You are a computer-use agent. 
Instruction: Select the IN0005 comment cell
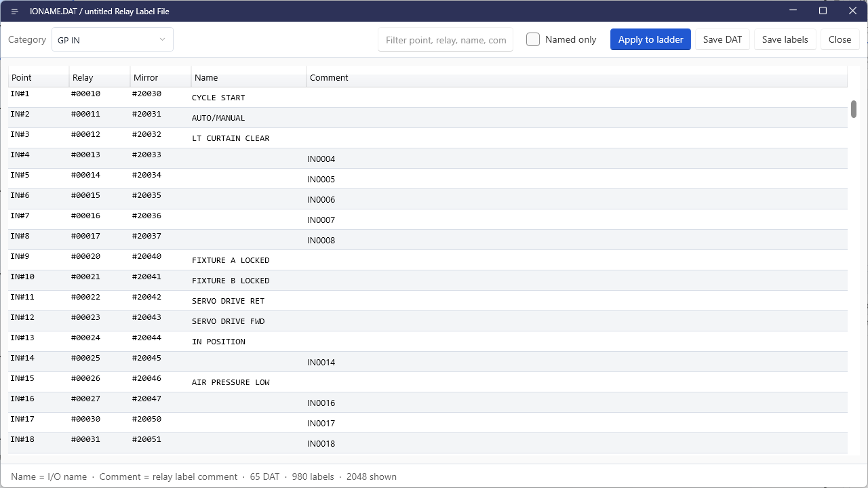click(576, 179)
